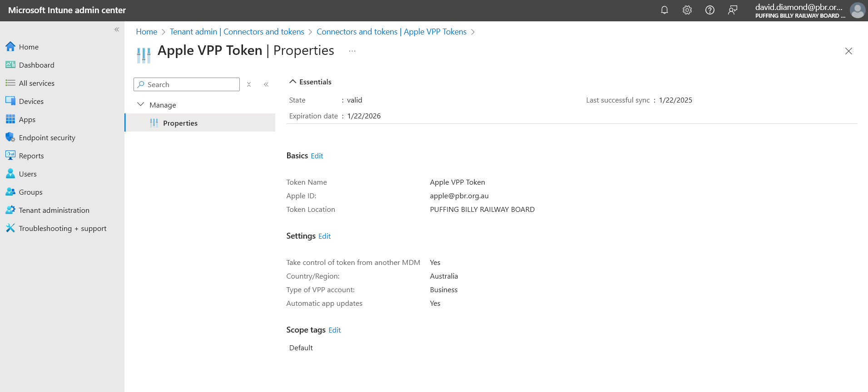Collapse the left navigation sidebar
This screenshot has width=868, height=392.
pos(117,29)
